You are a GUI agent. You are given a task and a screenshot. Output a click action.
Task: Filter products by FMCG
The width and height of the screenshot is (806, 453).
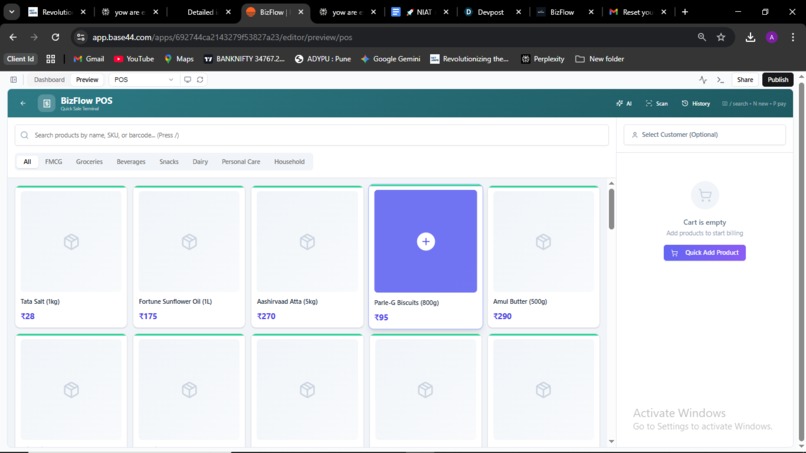tap(53, 161)
